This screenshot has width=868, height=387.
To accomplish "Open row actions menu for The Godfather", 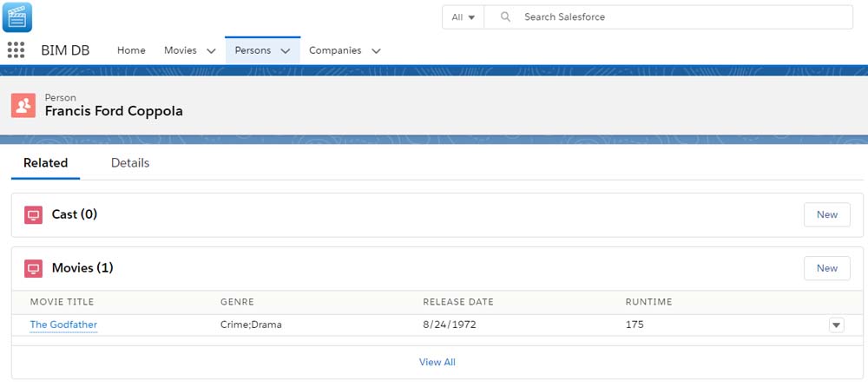I will tap(837, 325).
